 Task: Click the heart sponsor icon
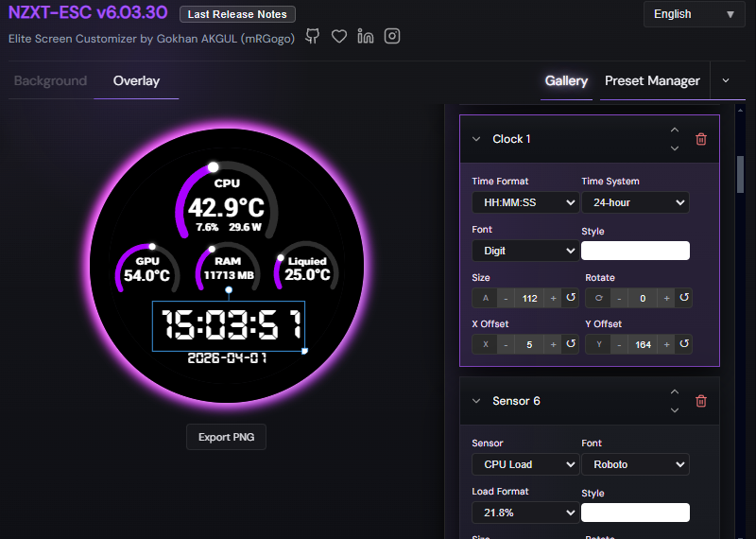point(339,36)
